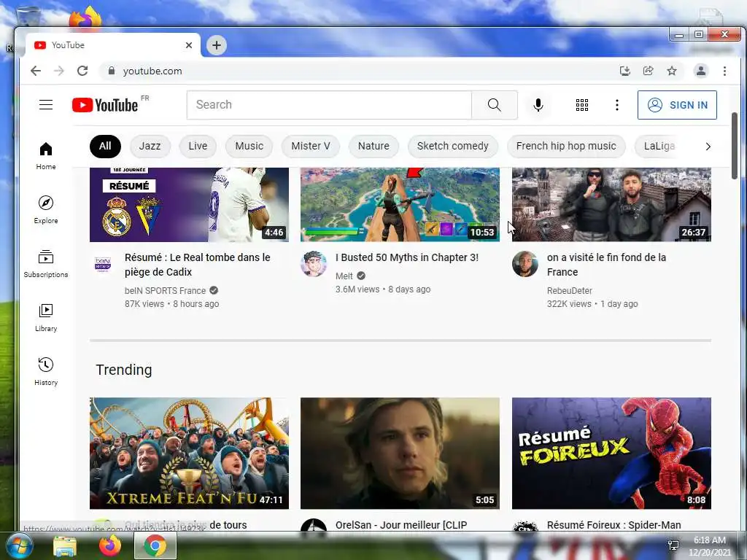Go to Home in the sidebar

point(46,156)
